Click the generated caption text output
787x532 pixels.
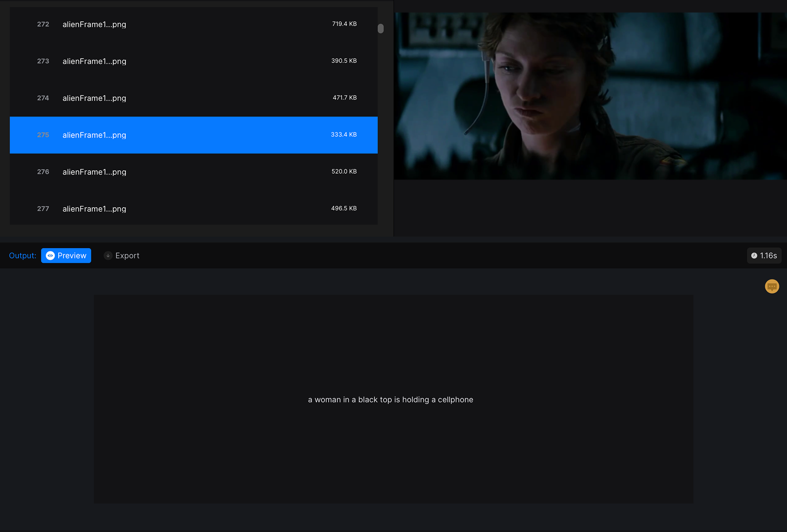tap(391, 400)
